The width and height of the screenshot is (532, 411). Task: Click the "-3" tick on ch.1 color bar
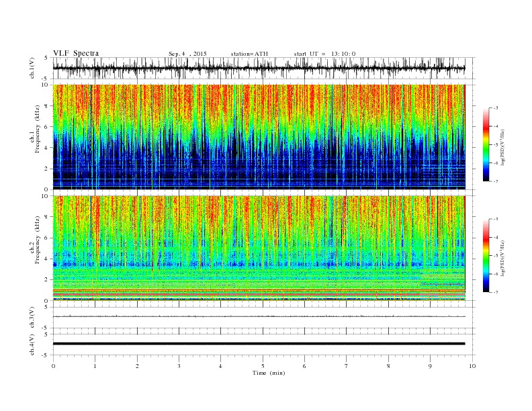click(x=496, y=108)
